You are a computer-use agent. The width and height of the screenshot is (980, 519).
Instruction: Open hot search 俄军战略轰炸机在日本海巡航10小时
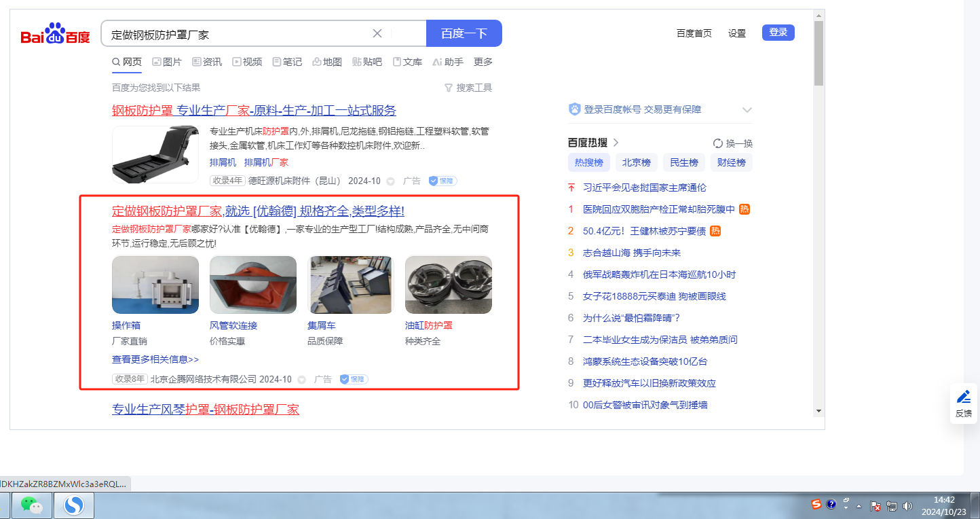[660, 274]
